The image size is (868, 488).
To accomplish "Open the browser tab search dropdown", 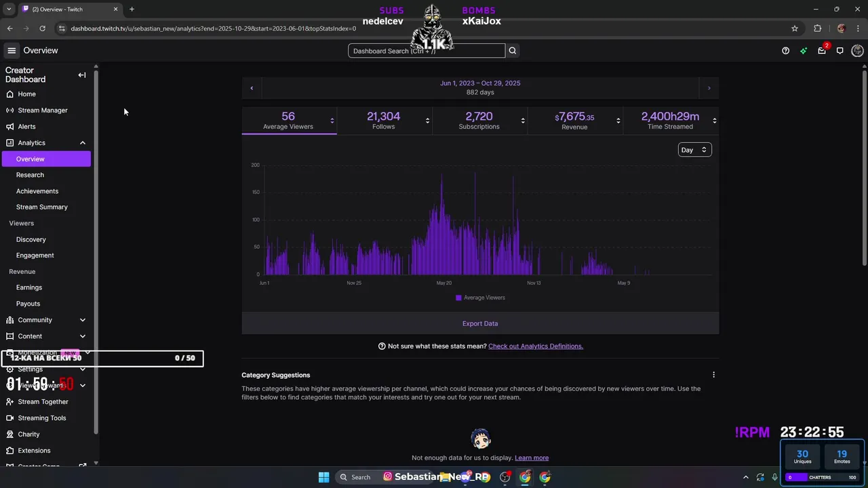I will pyautogui.click(x=9, y=9).
